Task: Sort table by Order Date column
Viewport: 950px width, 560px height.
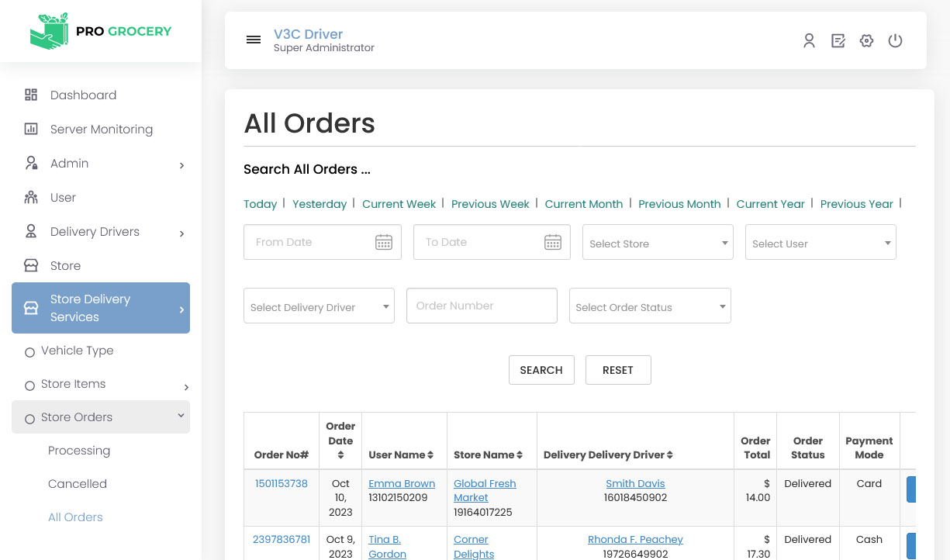Action: pos(340,455)
